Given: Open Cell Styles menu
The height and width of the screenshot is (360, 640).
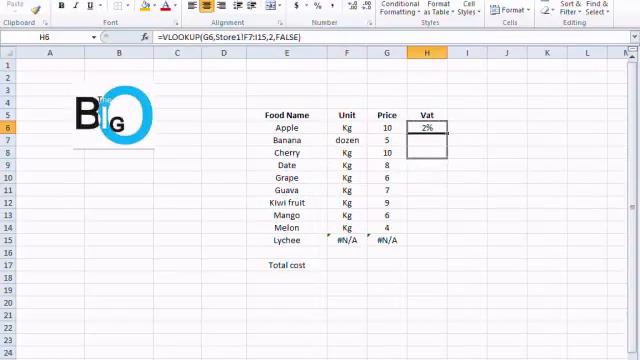Looking at the screenshot, I should [469, 8].
